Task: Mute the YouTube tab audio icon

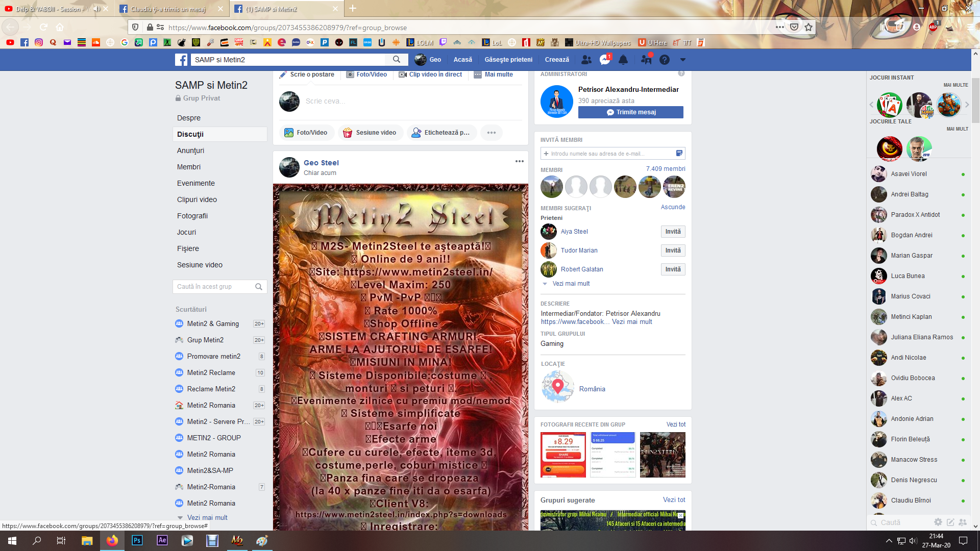Action: click(x=96, y=9)
